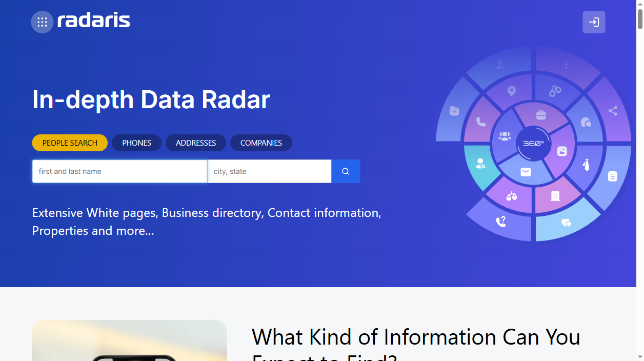Screen dimensions: 644x361
Task: Select the image photo icon on radar
Action: pyautogui.click(x=562, y=151)
